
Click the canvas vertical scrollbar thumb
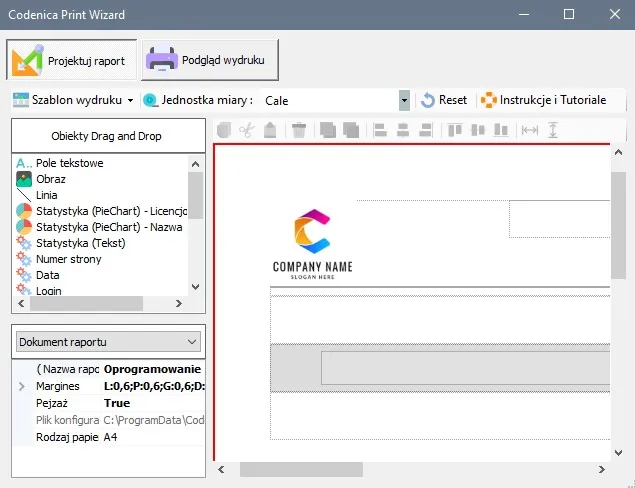618,225
